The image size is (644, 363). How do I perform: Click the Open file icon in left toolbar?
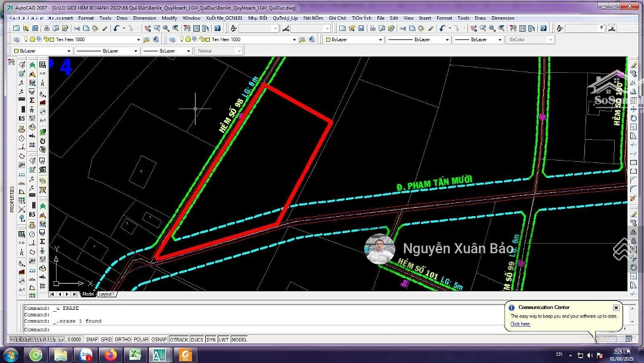tap(26, 28)
